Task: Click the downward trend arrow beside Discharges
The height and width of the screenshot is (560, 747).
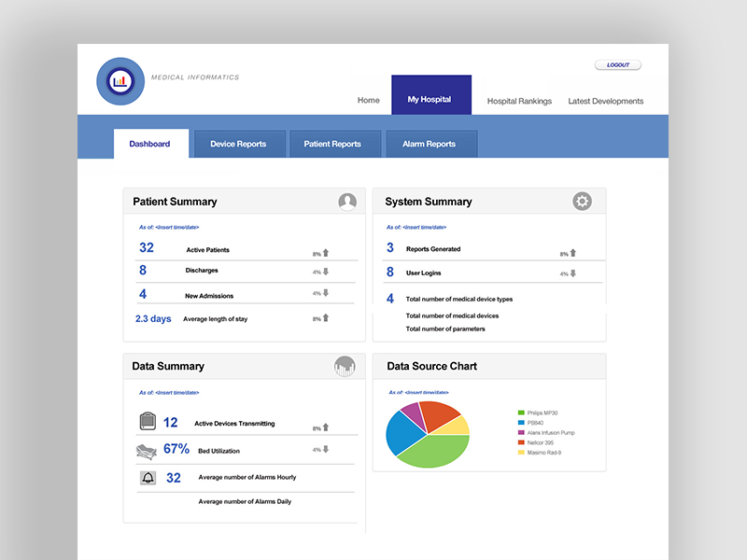Action: click(x=326, y=273)
